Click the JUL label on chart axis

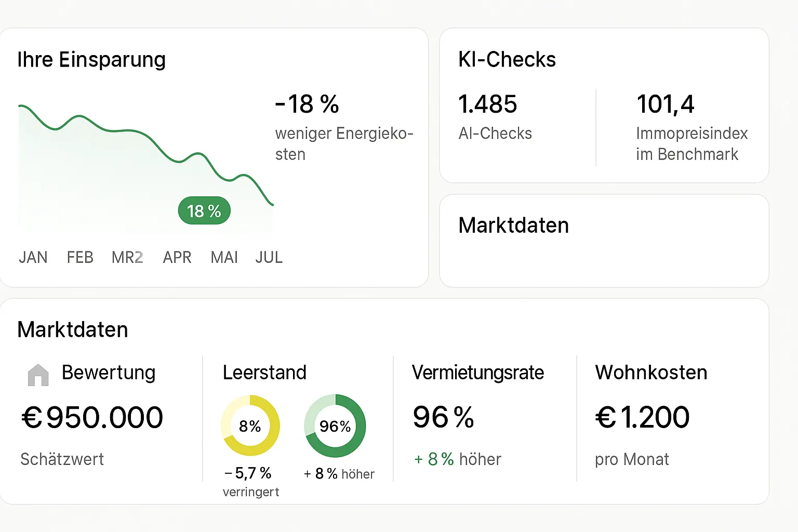(269, 257)
